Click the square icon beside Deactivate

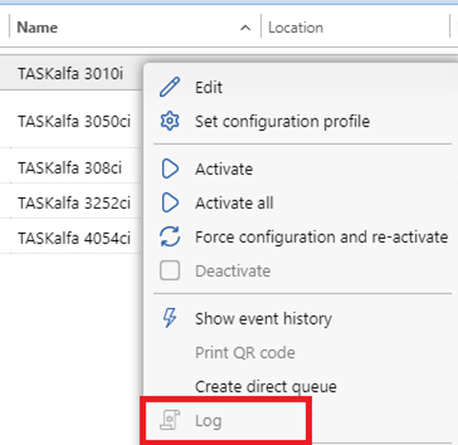point(170,270)
